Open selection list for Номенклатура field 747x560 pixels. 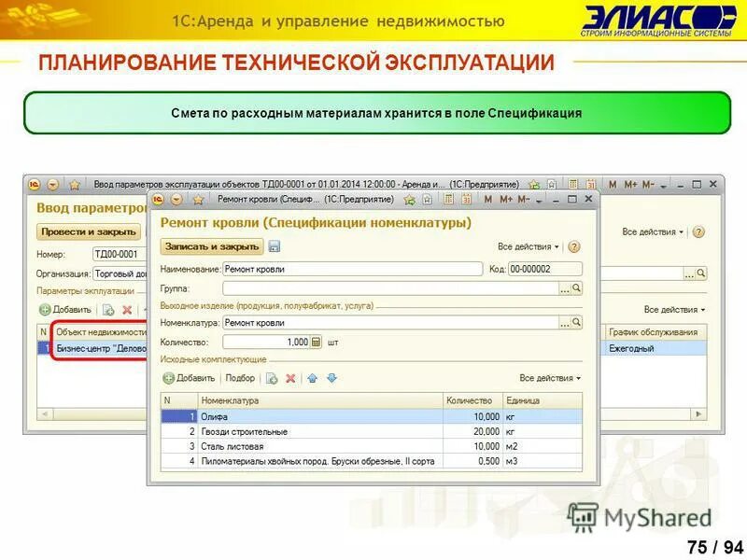click(565, 323)
